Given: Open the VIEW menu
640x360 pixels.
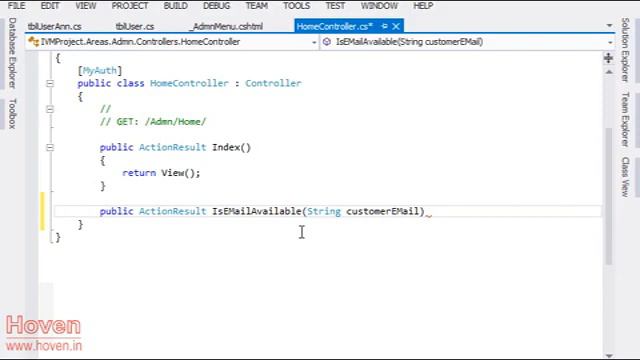Looking at the screenshot, I should click(86, 6).
